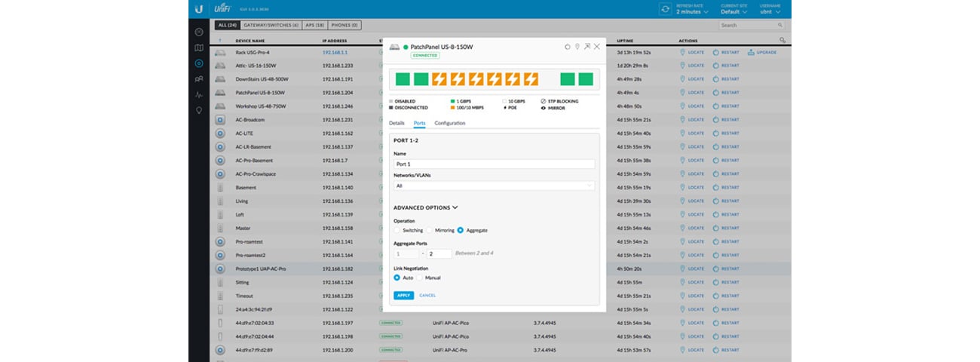Click the Upgrade icon for Rack USG-Pro-4
980x362 pixels.
click(x=750, y=52)
